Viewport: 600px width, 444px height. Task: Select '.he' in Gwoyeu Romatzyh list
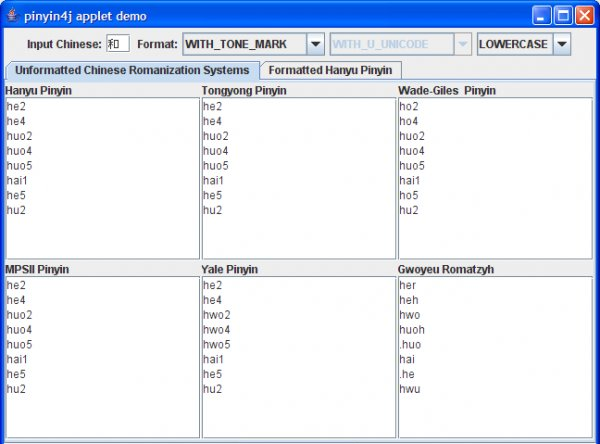(407, 374)
